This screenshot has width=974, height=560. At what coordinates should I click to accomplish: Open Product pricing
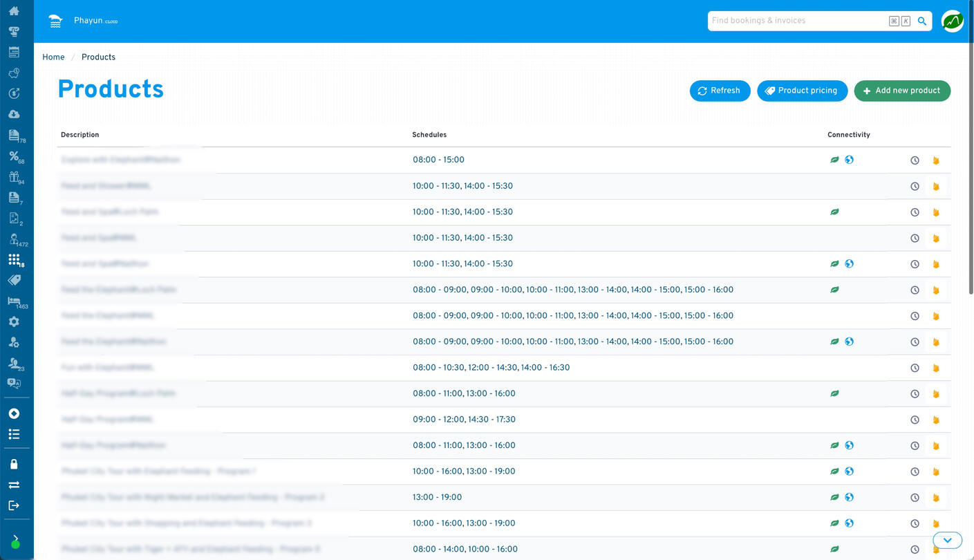click(x=802, y=91)
